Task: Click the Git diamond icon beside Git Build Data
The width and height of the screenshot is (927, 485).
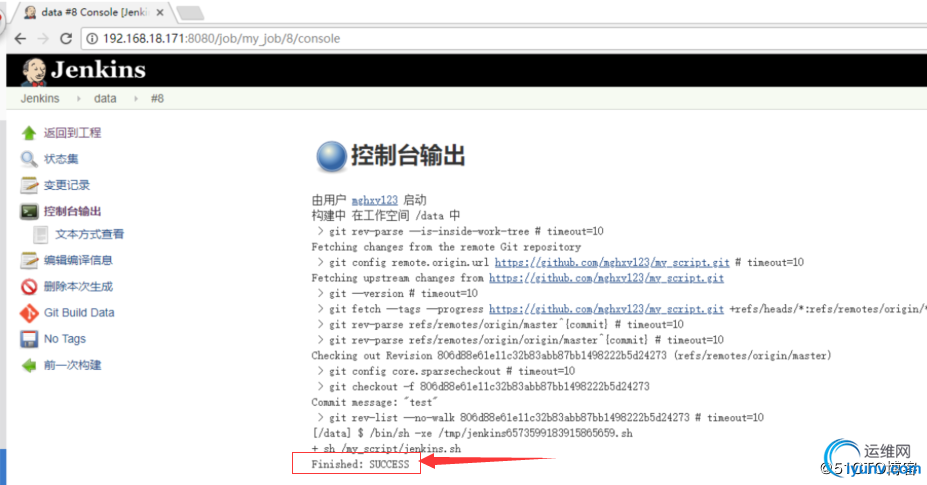Action: point(29,313)
